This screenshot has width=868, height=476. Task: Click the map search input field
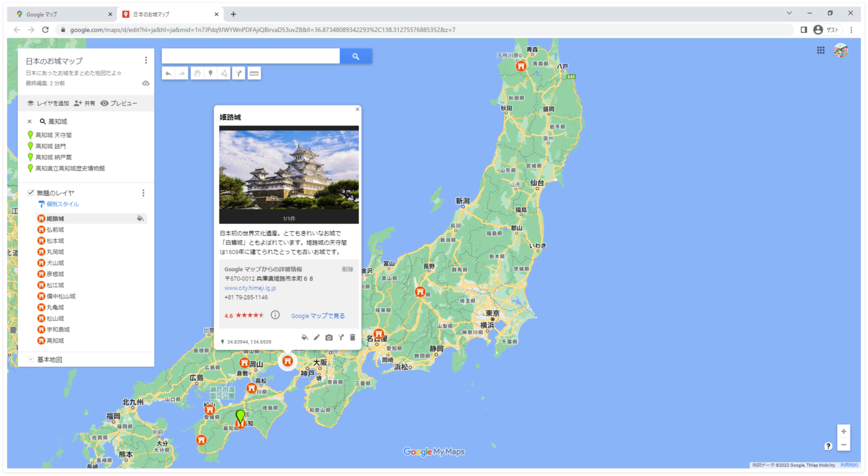click(x=251, y=56)
